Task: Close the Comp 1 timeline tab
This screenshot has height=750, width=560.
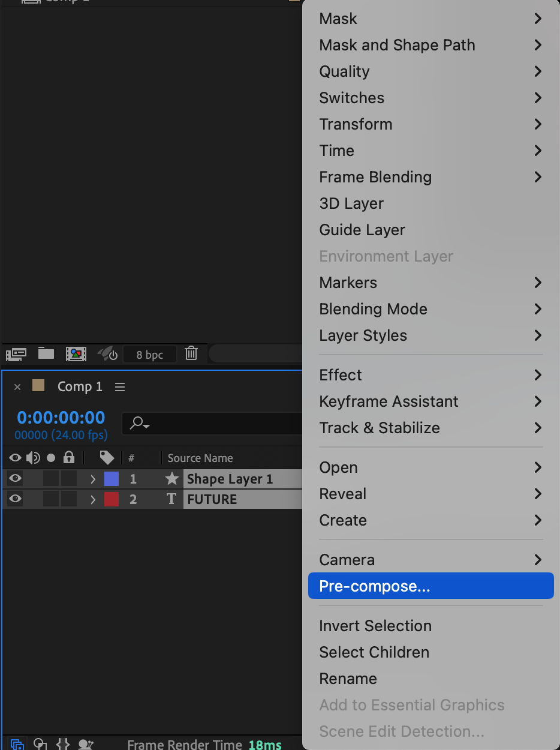Action: tap(17, 387)
